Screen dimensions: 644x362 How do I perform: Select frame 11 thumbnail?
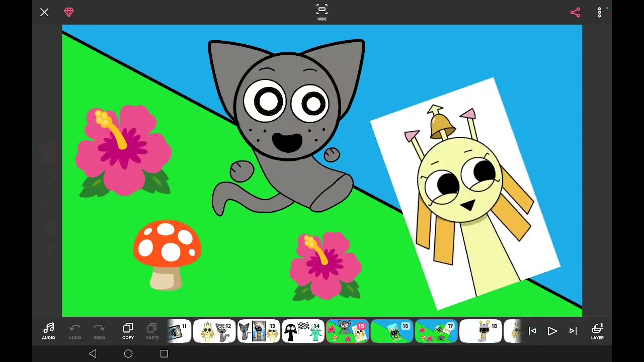pos(179,331)
